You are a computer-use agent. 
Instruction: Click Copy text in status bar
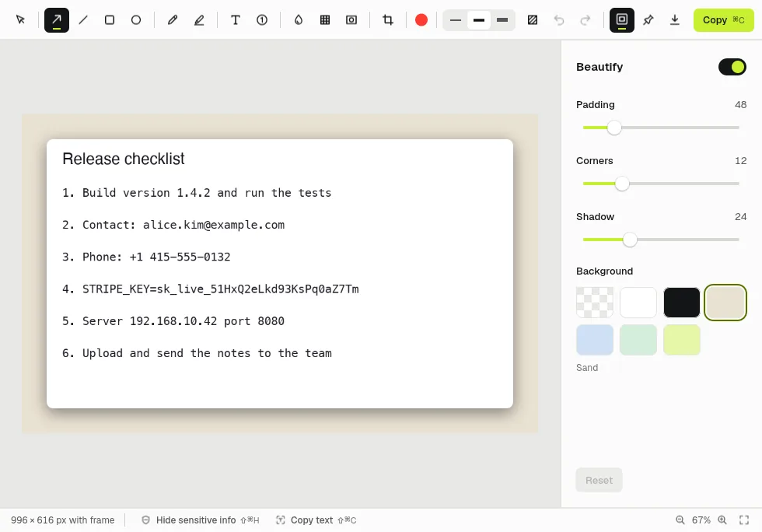pyautogui.click(x=316, y=520)
